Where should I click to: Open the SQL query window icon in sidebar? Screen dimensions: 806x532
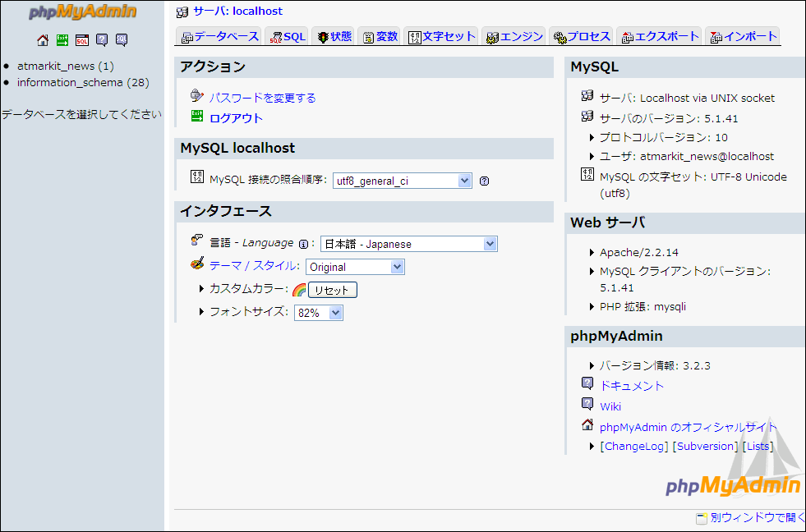pos(82,40)
